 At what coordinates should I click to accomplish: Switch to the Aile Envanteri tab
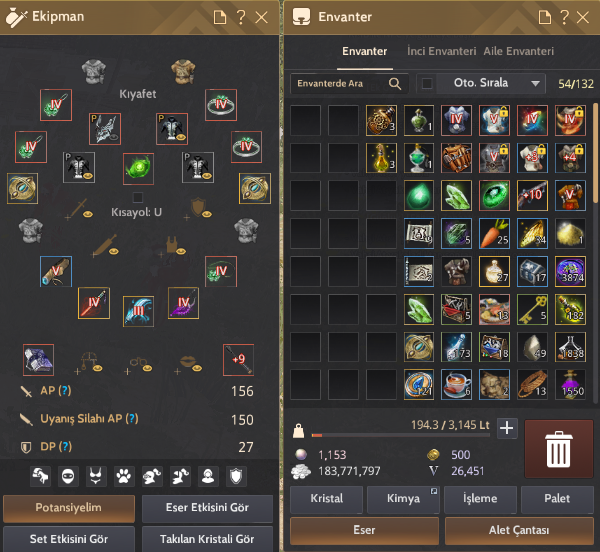[518, 51]
